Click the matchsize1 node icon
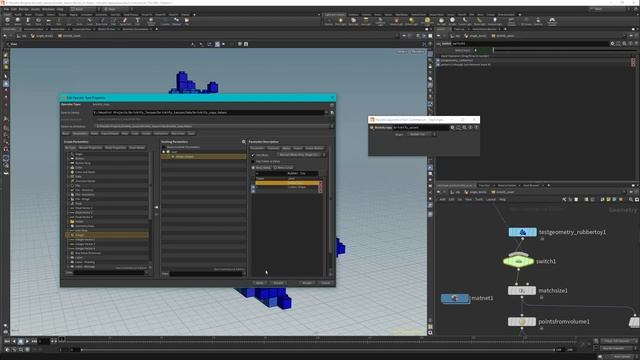The height and width of the screenshot is (360, 640). [522, 291]
